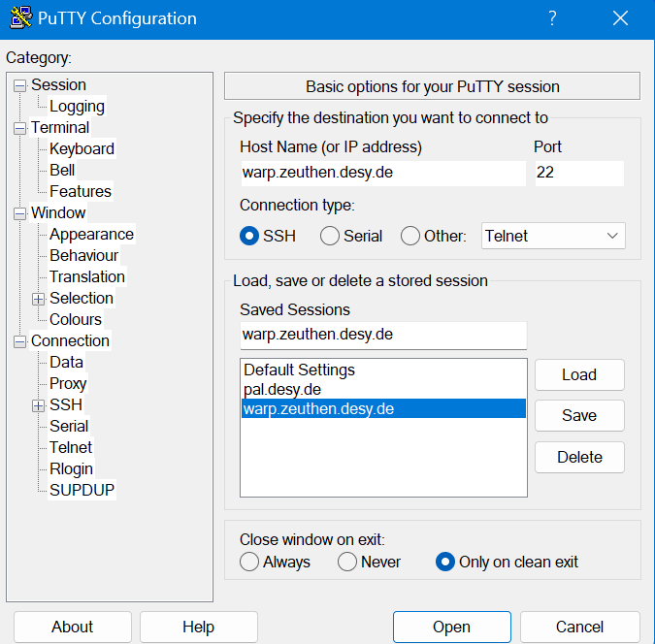655x644 pixels.
Task: Click the PuTTY icon in title bar
Action: click(20, 18)
